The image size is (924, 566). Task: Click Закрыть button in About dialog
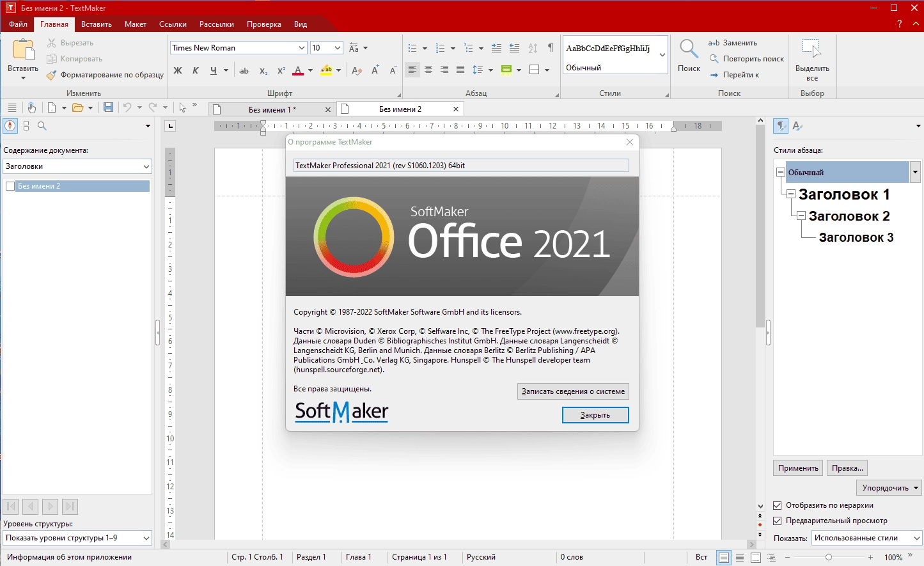[595, 415]
